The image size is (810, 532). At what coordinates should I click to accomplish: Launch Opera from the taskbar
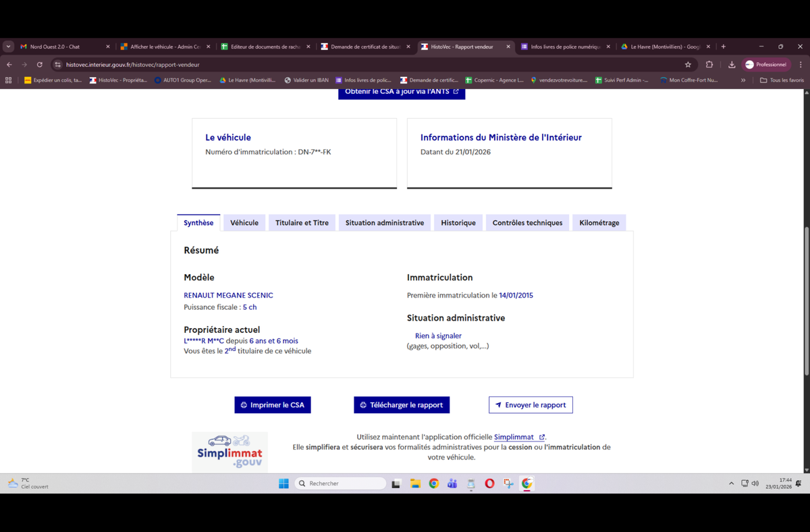(x=489, y=483)
